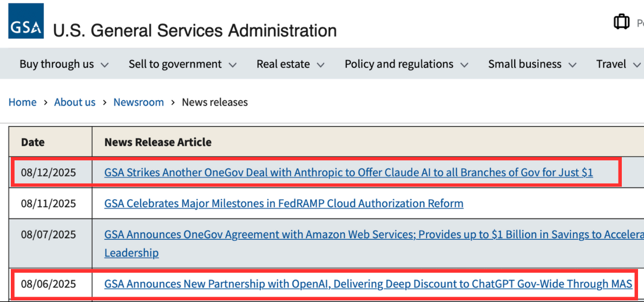644x302 pixels.
Task: Expand the Travel menu
Action: [x=619, y=64]
